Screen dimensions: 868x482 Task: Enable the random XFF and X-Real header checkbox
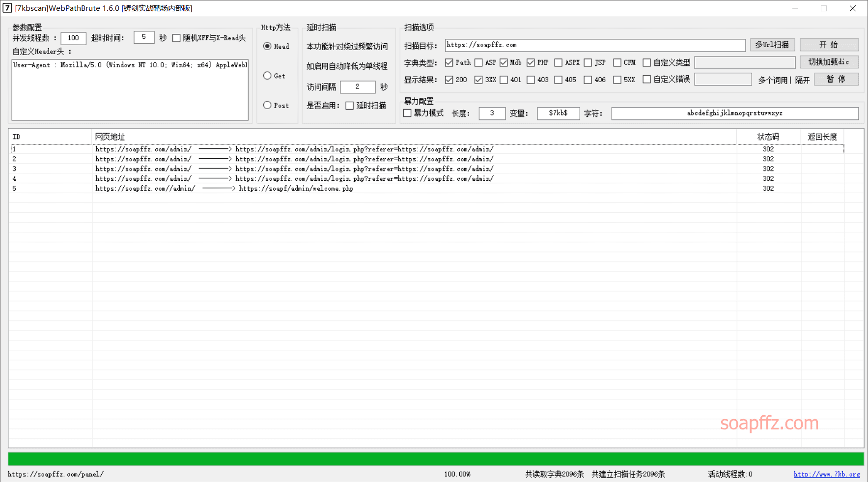pos(176,38)
